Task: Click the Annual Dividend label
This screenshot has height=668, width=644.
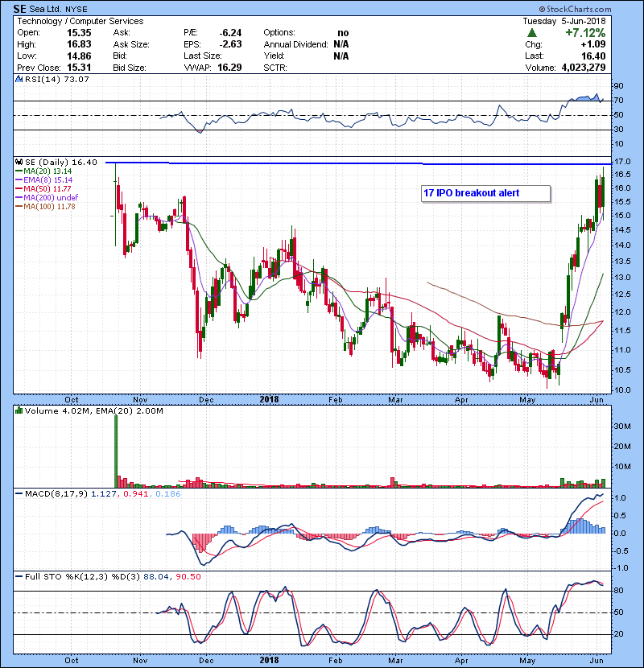Action: [295, 44]
